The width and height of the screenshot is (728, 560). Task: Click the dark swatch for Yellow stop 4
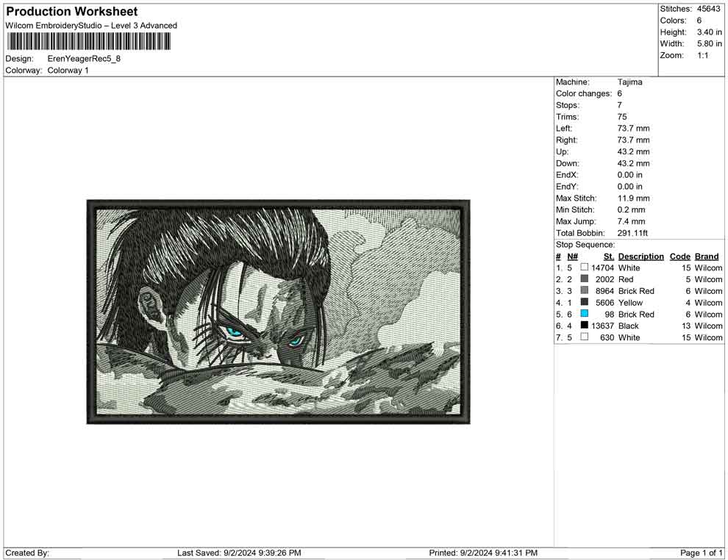click(x=585, y=301)
